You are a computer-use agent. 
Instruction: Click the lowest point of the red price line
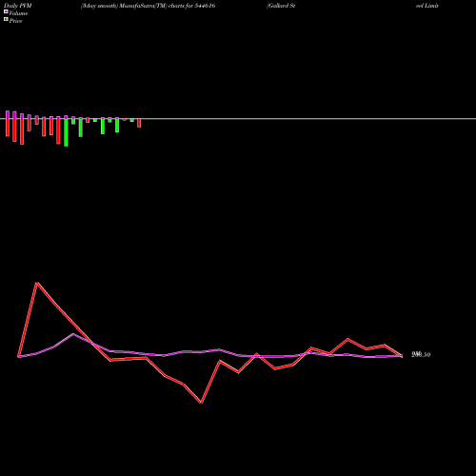(x=201, y=403)
